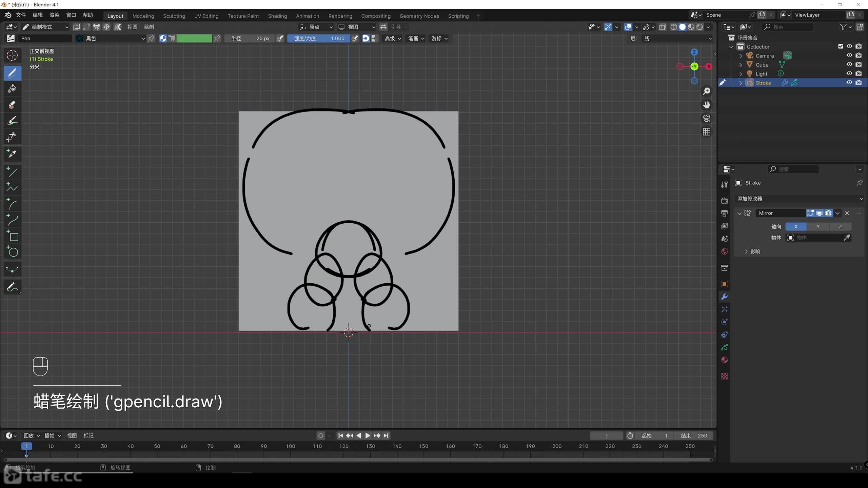868x488 pixels.
Task: Hide Stroke object eye icon
Action: pos(849,82)
